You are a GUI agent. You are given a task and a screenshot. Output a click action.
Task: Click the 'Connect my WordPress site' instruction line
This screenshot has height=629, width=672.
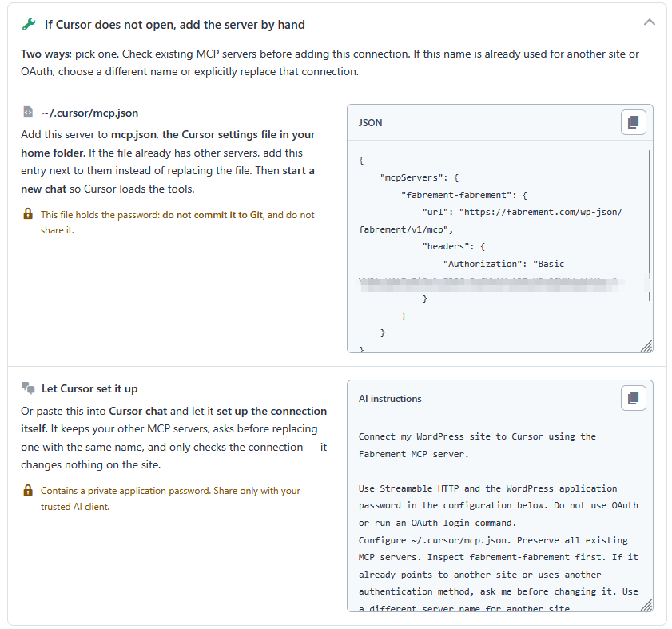click(x=477, y=436)
